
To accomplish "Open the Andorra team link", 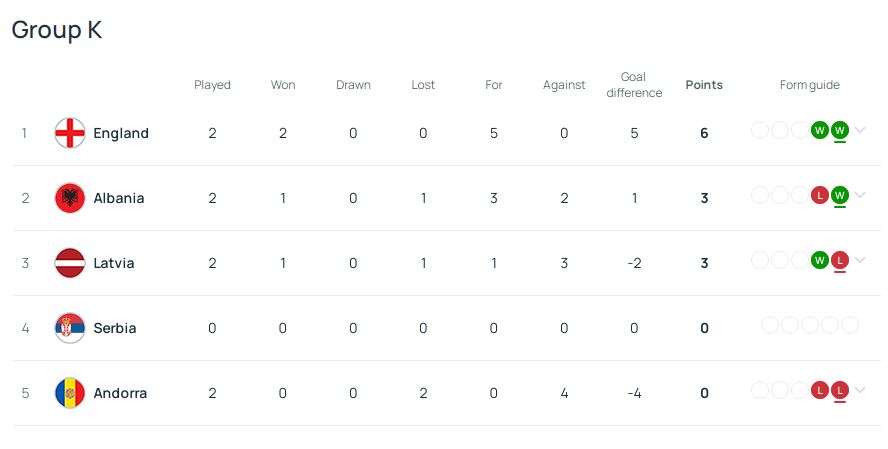I will (120, 393).
